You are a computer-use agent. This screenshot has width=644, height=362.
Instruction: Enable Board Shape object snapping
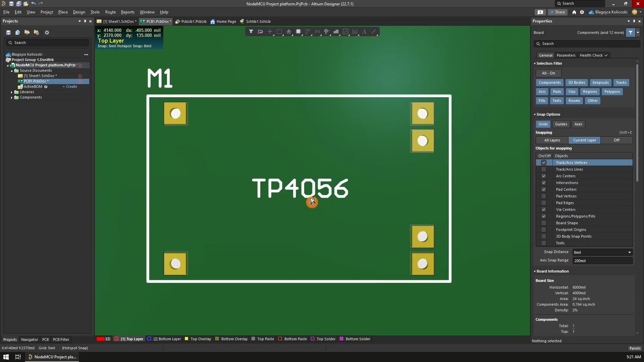pyautogui.click(x=543, y=223)
